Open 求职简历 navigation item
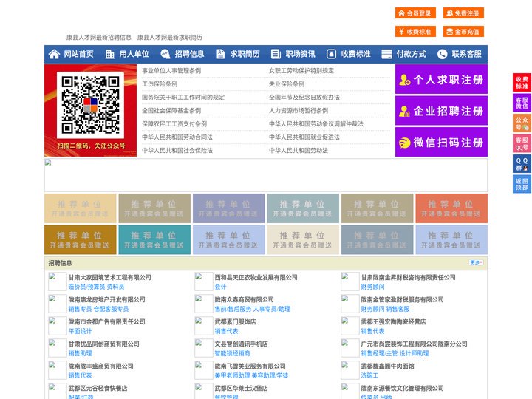This screenshot has width=532, height=399. [245, 54]
